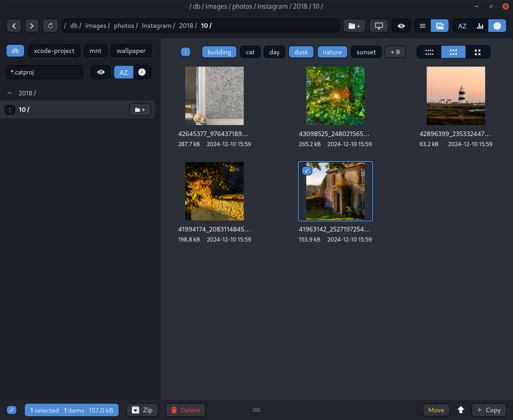Sort files by size using the bar chart icon
Viewport: 513px width, 420px height.
click(x=480, y=26)
